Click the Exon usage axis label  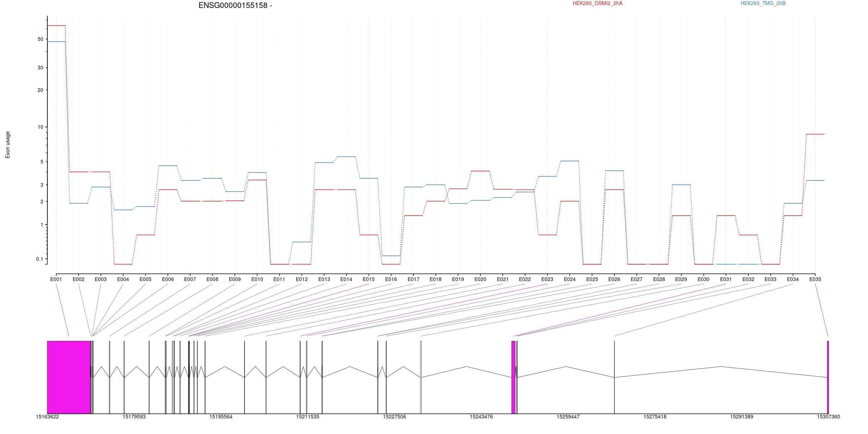point(8,145)
